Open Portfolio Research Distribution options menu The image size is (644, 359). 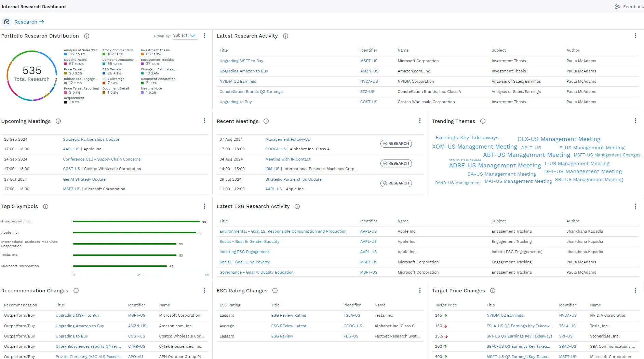[204, 36]
